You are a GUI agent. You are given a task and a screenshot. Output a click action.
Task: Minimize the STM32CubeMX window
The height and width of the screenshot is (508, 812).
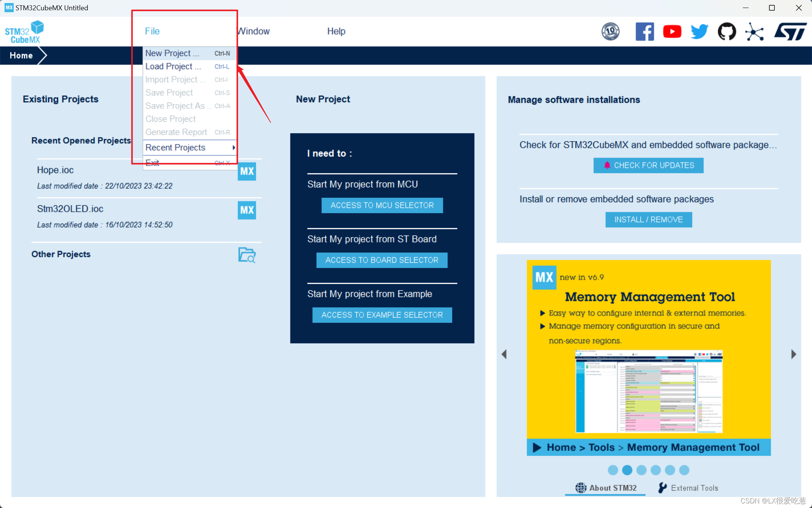(x=745, y=8)
